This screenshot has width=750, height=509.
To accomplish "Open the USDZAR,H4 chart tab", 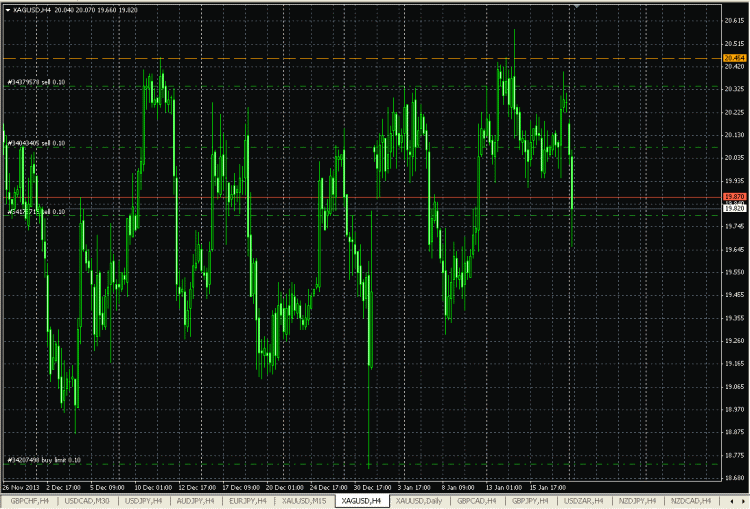I will pos(584,501).
